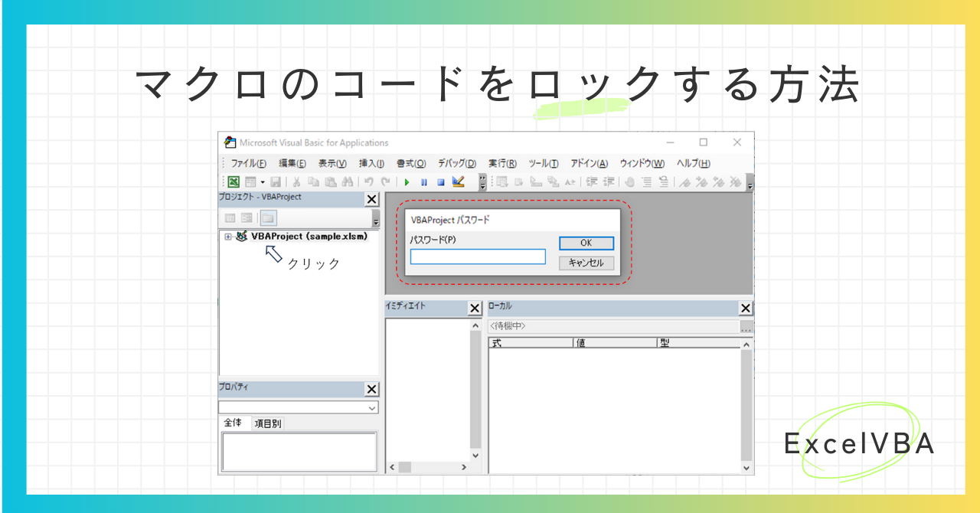Click Locals window scrollbar down arrow
The height and width of the screenshot is (513, 980).
(747, 467)
